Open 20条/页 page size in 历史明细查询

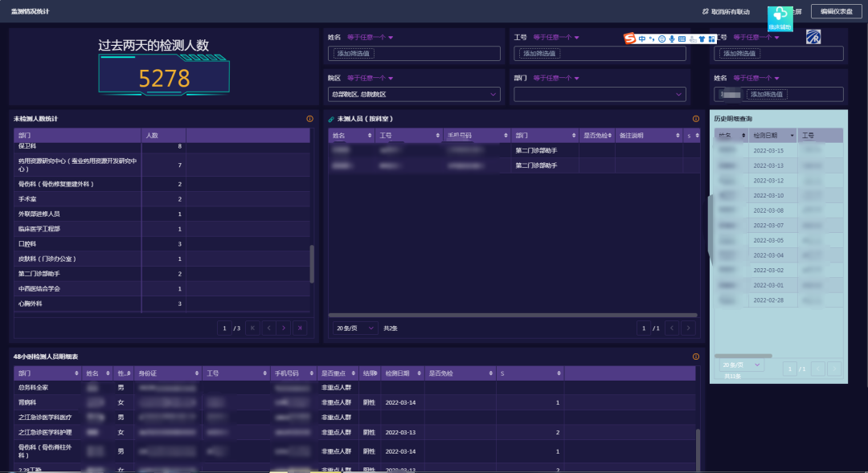(x=742, y=365)
